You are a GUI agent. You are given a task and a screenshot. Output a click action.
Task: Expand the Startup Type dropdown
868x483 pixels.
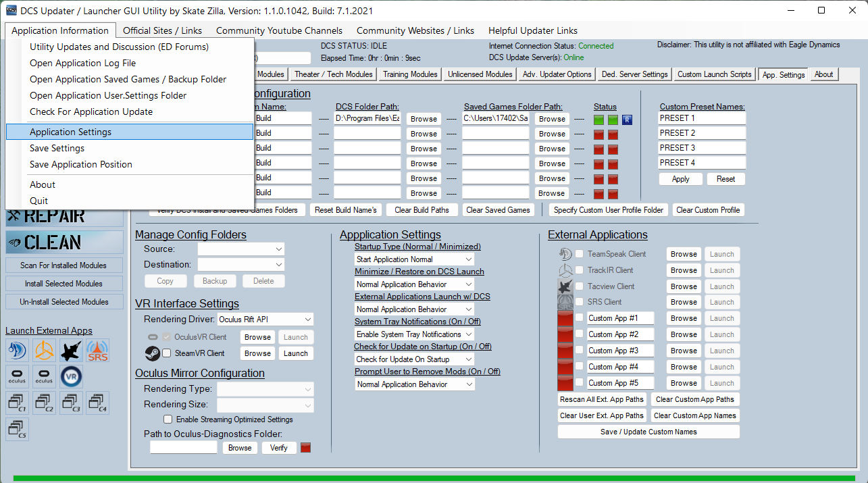[x=414, y=259]
